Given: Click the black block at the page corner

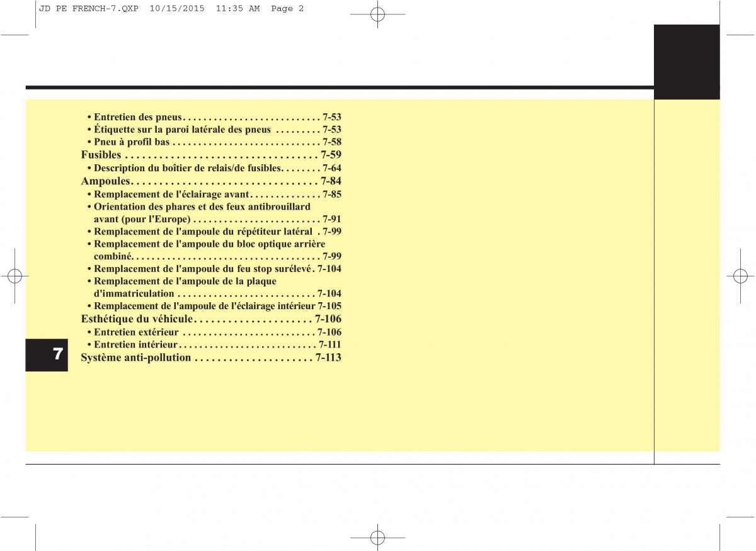Looking at the screenshot, I should 686,62.
